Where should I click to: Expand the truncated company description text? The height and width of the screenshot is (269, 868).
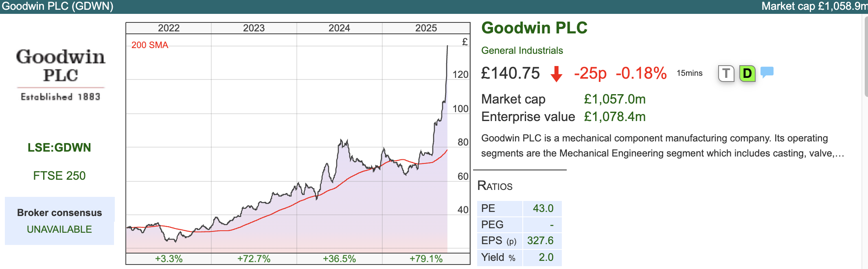tap(839, 154)
